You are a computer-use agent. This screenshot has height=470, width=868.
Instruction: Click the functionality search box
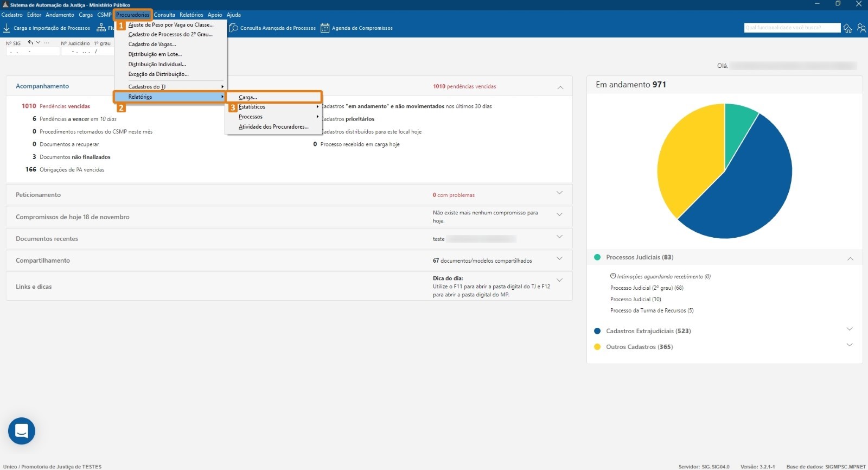coord(792,28)
